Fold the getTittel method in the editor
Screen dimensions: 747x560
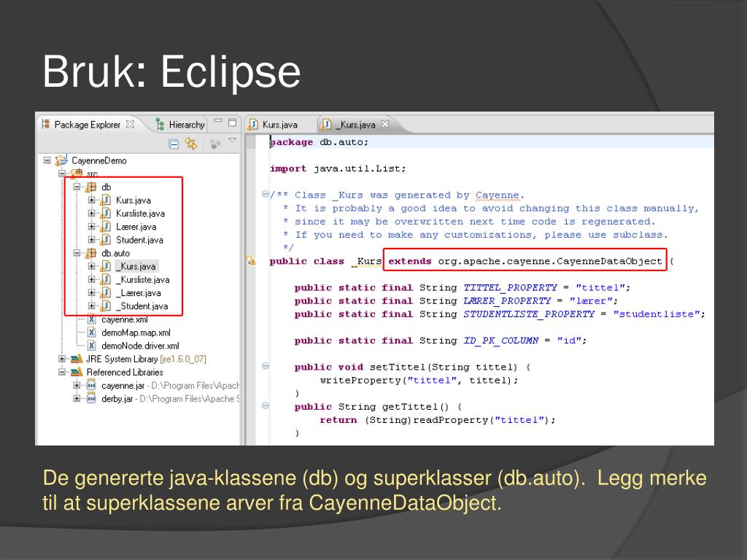pyautogui.click(x=265, y=405)
